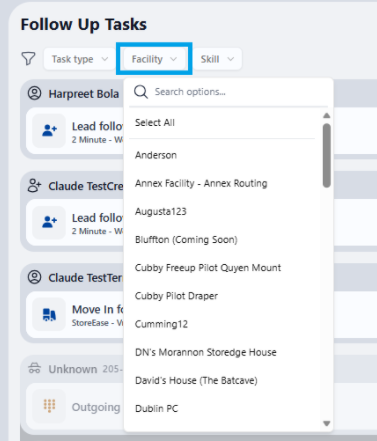Open the Skill filter dropdown
The width and height of the screenshot is (377, 441).
pyautogui.click(x=217, y=59)
